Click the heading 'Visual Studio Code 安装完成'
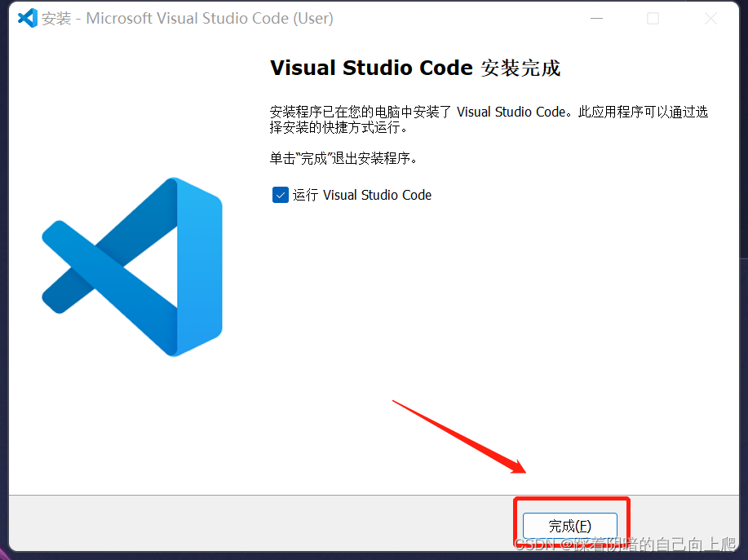The image size is (748, 560). [415, 68]
